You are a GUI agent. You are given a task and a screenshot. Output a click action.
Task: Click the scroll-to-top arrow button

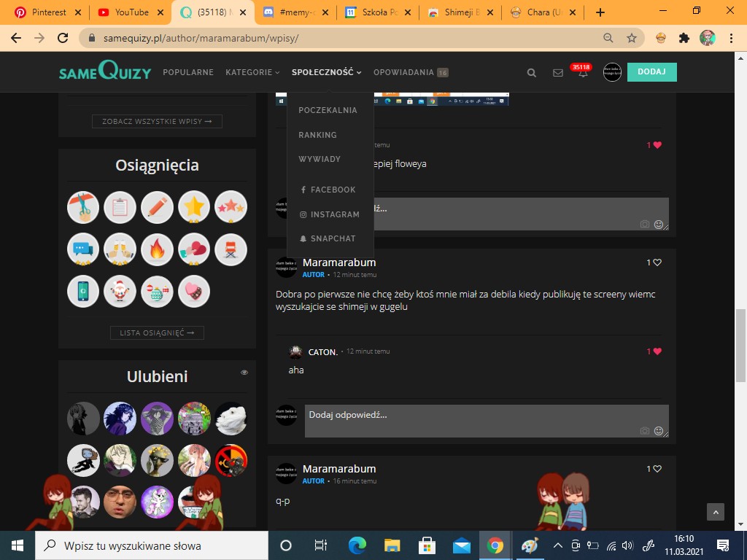pyautogui.click(x=716, y=512)
